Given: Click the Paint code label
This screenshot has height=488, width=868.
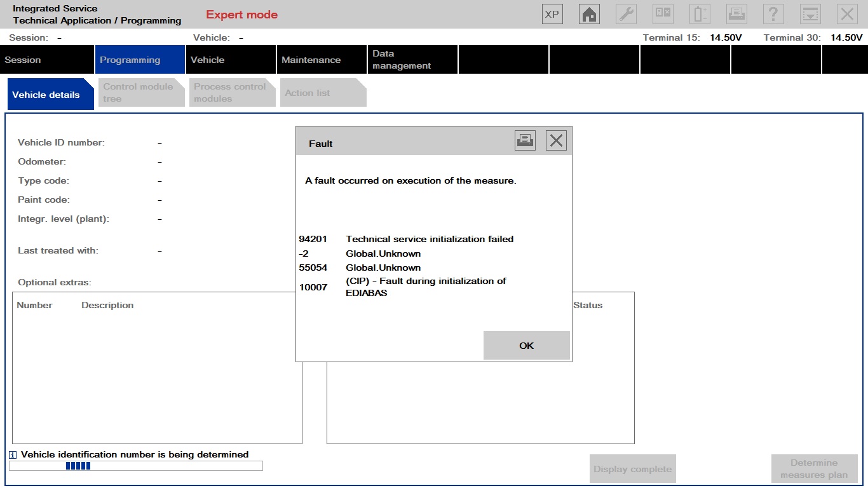Looking at the screenshot, I should point(44,200).
